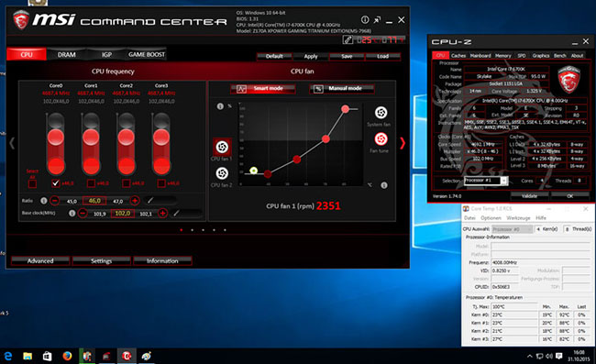
Task: Open the Bench tab in CPU-Z
Action: [x=560, y=56]
